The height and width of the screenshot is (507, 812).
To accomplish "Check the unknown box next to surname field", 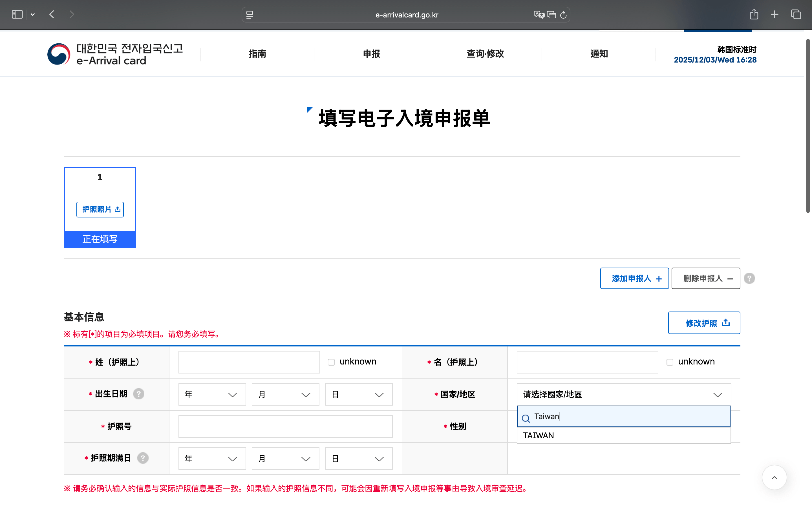I will point(331,362).
